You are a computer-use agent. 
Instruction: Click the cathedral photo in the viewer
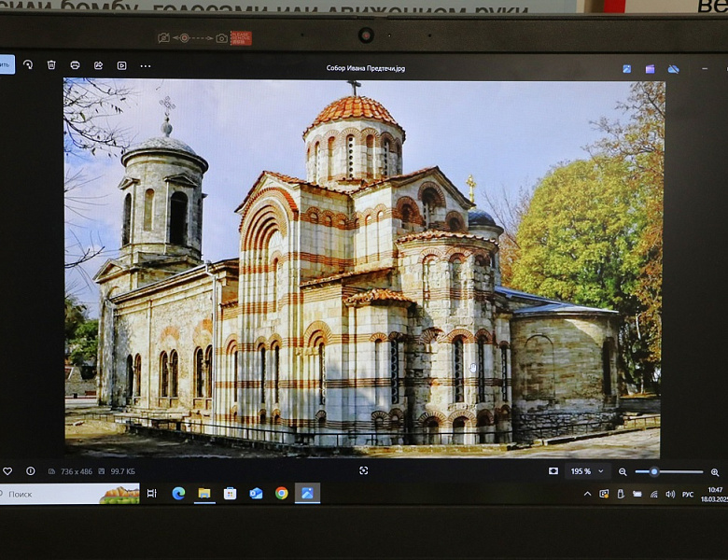pos(362,268)
